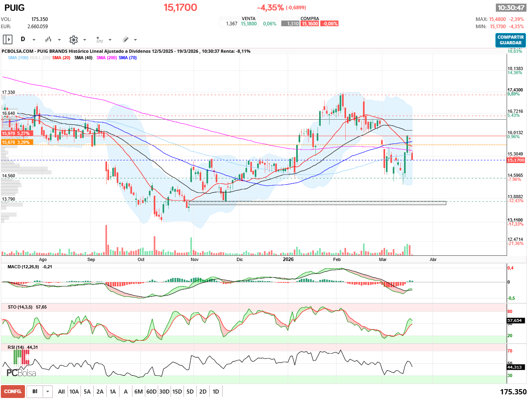Select the 1D time range
532x400 pixels.
tap(216, 392)
